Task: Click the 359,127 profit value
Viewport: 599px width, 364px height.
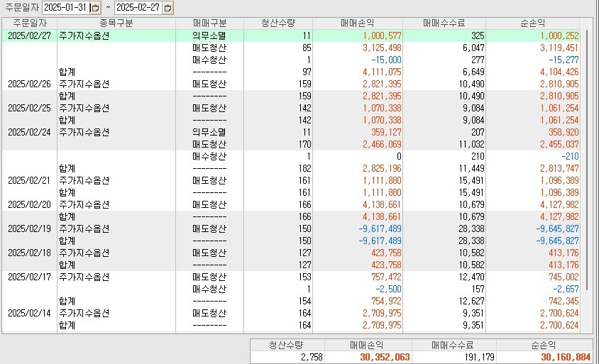Action: pyautogui.click(x=386, y=132)
